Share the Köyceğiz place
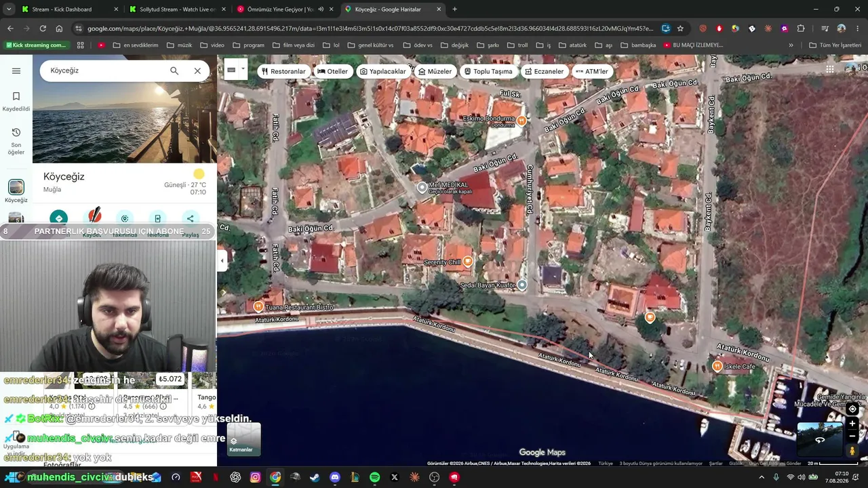Viewport: 868px width, 488px height. (191, 218)
